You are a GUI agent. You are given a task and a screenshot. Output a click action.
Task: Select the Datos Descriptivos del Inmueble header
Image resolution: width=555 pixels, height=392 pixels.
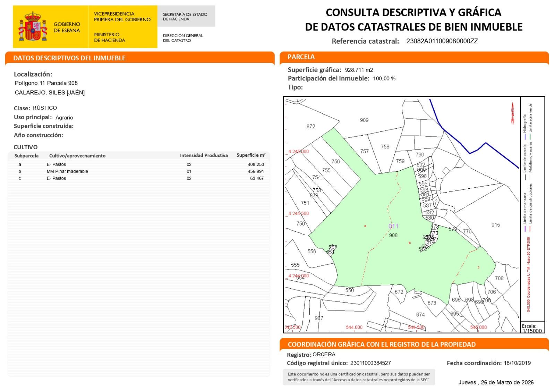[x=69, y=58]
